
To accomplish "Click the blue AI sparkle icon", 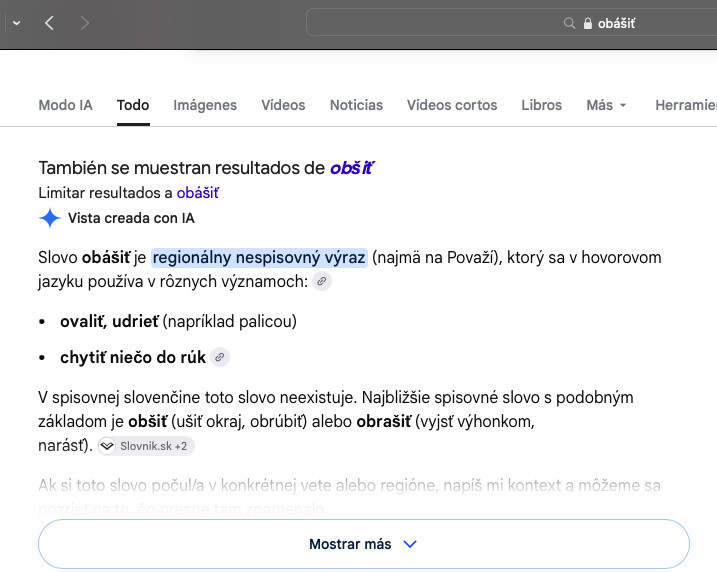I will (50, 218).
